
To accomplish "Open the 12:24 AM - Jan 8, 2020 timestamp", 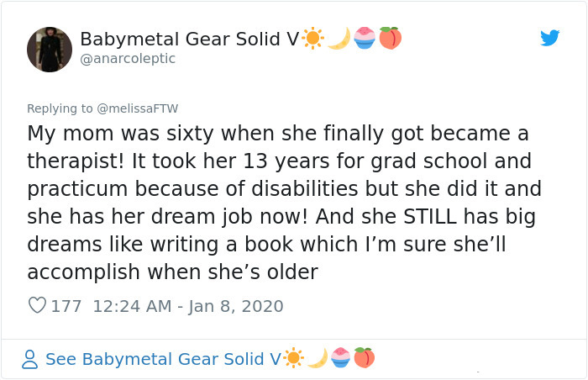I will tap(188, 306).
